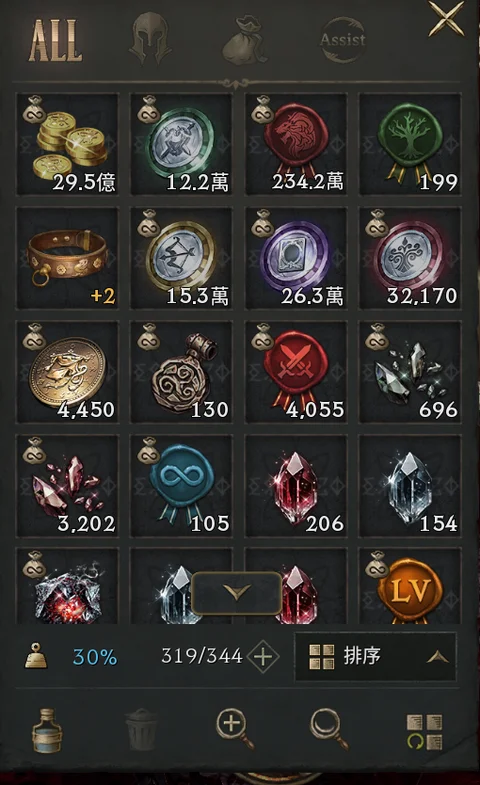Toggle the Assist filter
The width and height of the screenshot is (480, 785).
(343, 40)
